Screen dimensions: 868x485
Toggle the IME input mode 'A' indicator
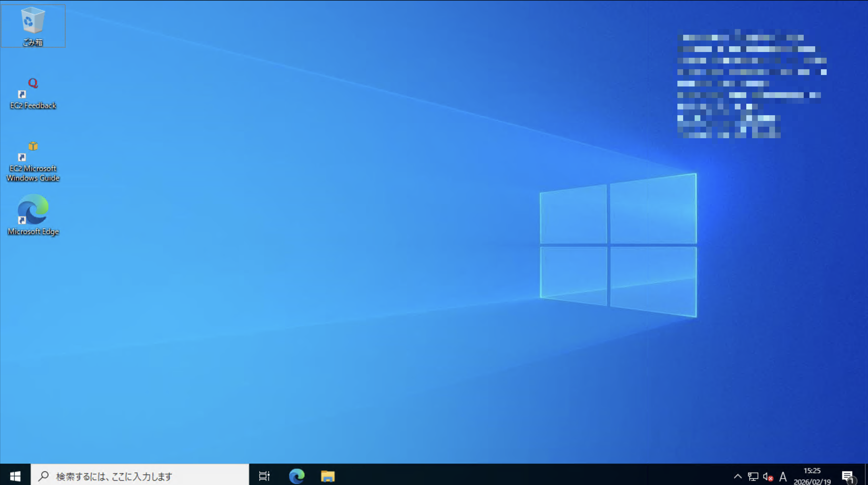click(783, 476)
